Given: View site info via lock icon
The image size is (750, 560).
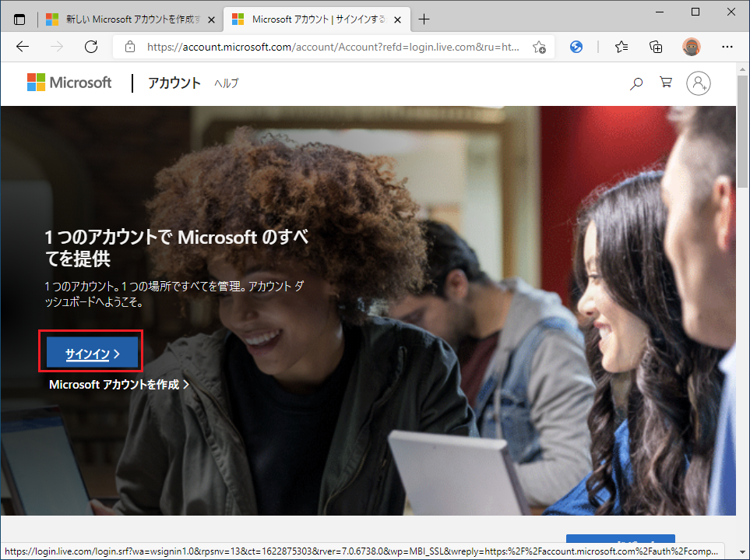Looking at the screenshot, I should click(130, 47).
